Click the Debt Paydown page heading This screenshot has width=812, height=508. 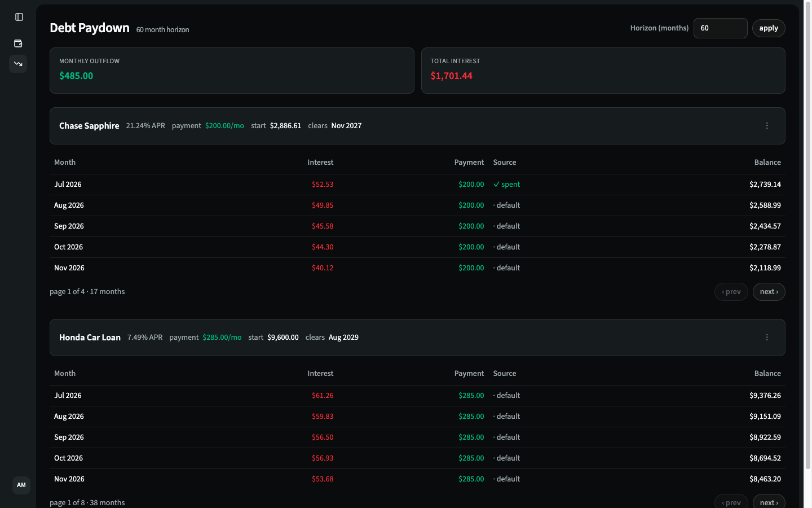[90, 28]
